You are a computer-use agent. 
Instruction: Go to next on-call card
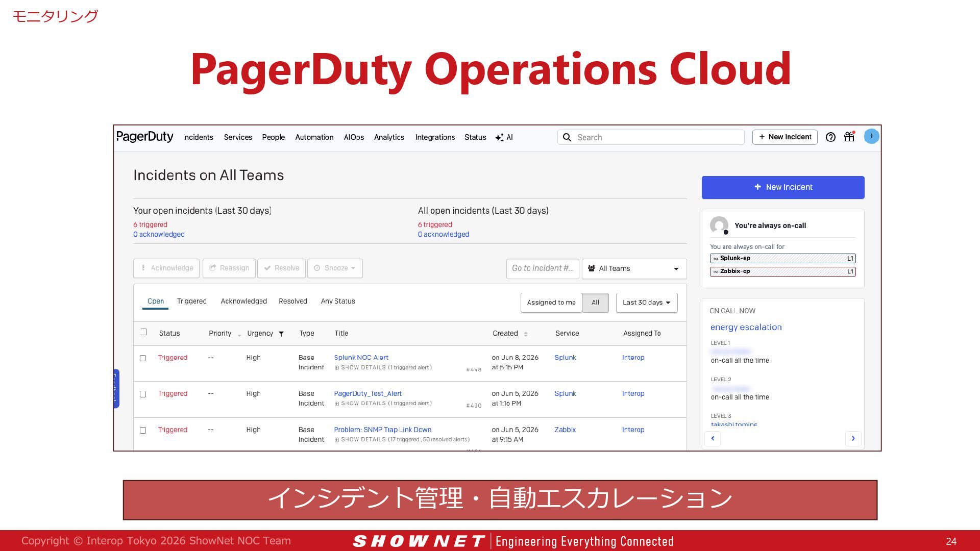[853, 438]
